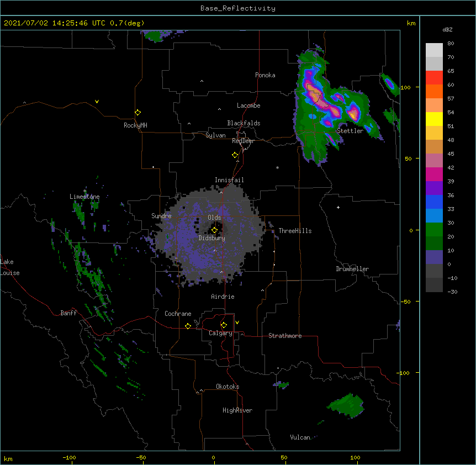Click the Airdrie city label
Screen dimensions: 476x465
[x=223, y=297]
